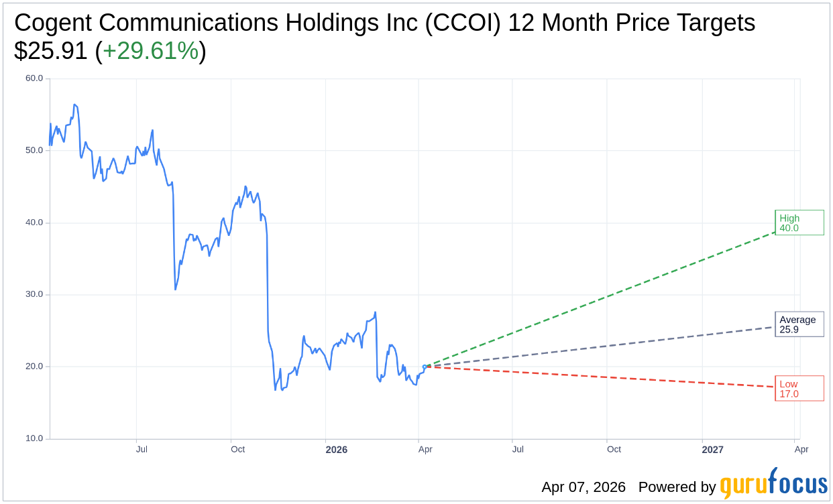Click the Apr 07, 2026 date text
Screen dimensions: 833x504
pos(584,487)
